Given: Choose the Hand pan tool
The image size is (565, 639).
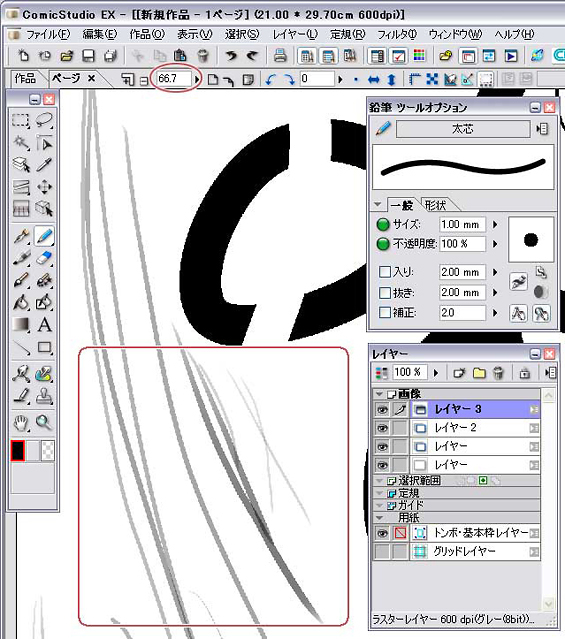Looking at the screenshot, I should coord(21,423).
